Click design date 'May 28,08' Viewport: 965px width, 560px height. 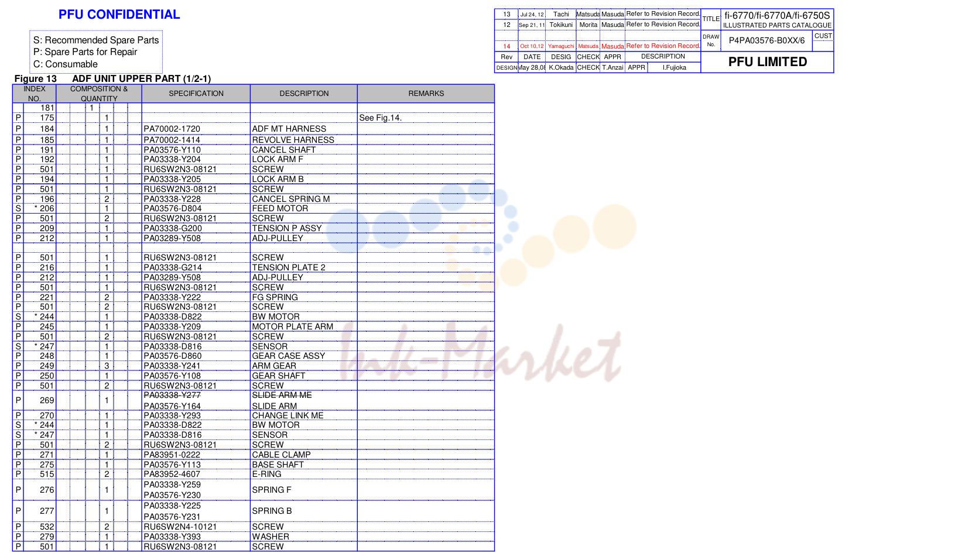pyautogui.click(x=532, y=67)
